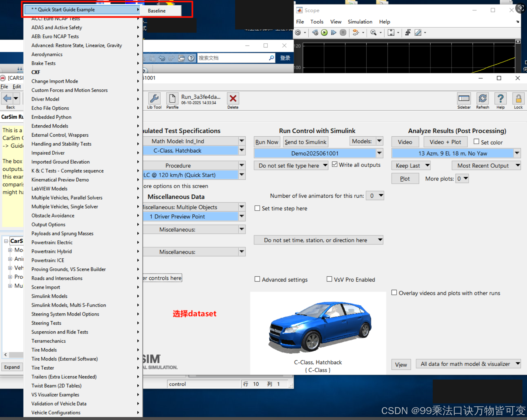This screenshot has width=527, height=420.
Task: Click the Lib Tool wrench icon
Action: tap(154, 99)
